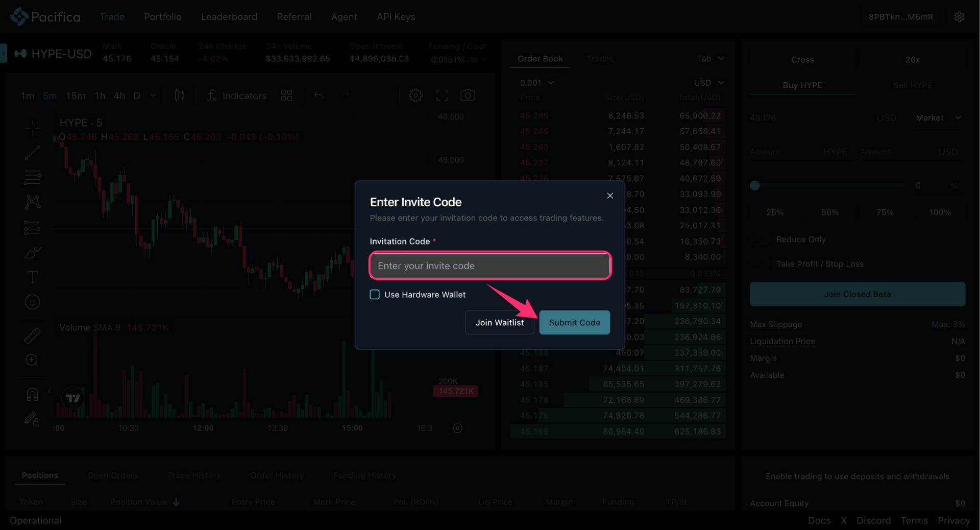Toggle the magnet snap mode
Screen dimensions: 980x530
32,394
